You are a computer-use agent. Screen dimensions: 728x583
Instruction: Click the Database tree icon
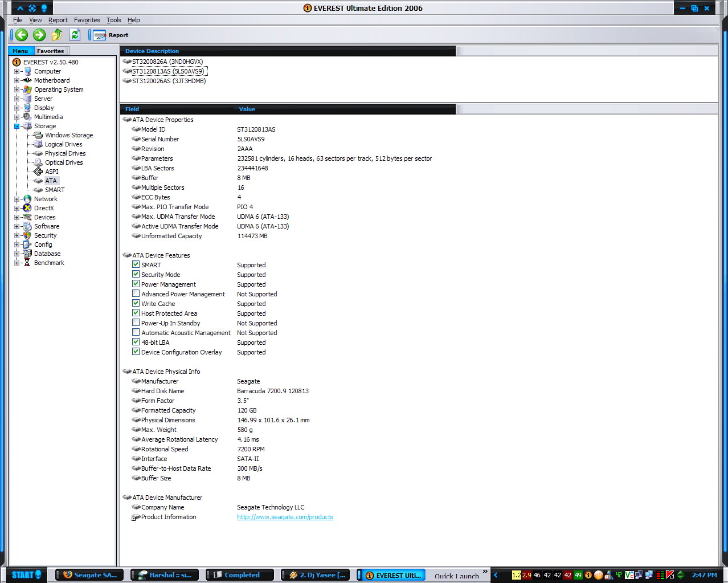coord(27,254)
